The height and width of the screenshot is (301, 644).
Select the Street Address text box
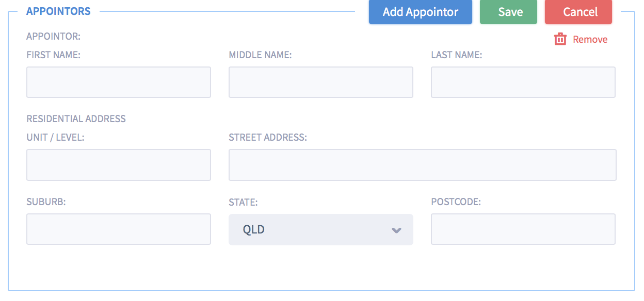point(423,165)
